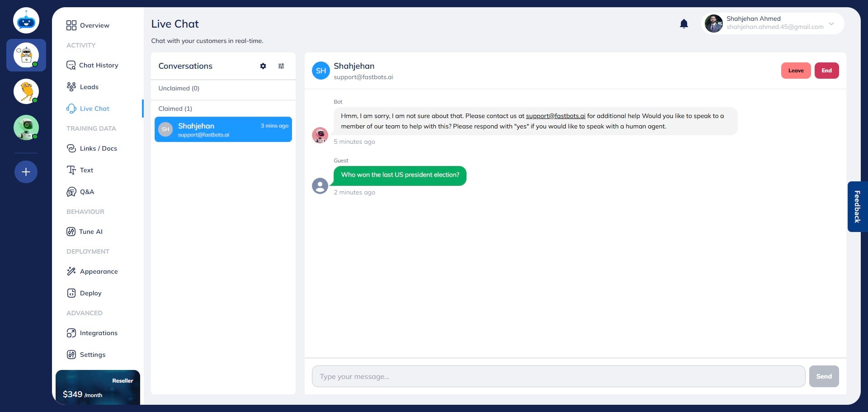Expand the Unclaimed conversations section
Image resolution: width=868 pixels, height=412 pixels.
pos(179,88)
